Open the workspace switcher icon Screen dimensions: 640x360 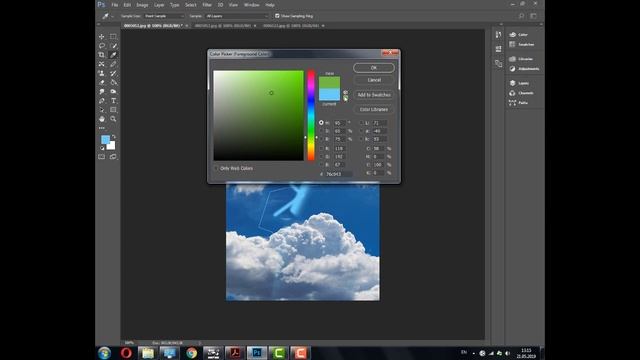tap(533, 16)
